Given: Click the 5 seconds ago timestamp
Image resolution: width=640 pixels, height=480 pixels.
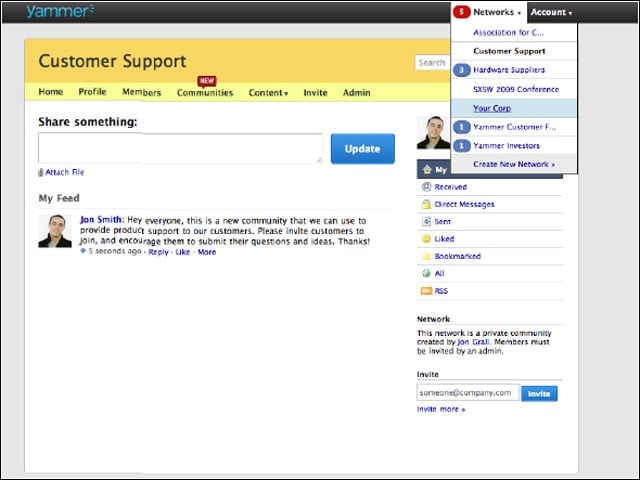Looking at the screenshot, I should [x=114, y=251].
